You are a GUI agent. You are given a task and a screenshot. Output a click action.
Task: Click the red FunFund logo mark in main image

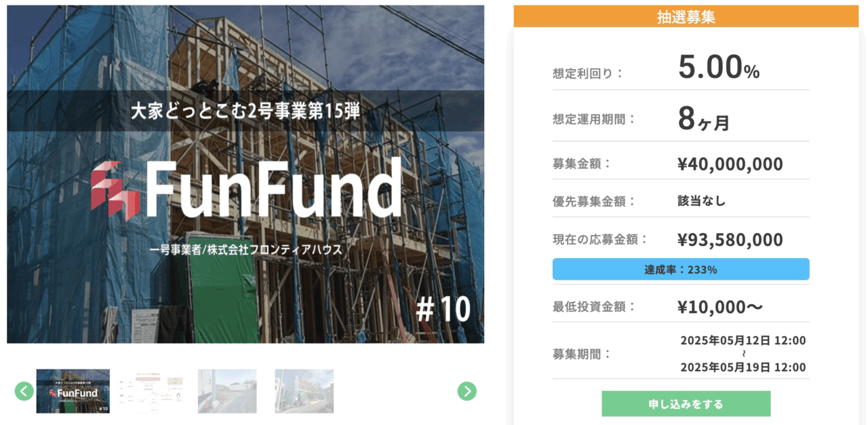click(x=115, y=189)
